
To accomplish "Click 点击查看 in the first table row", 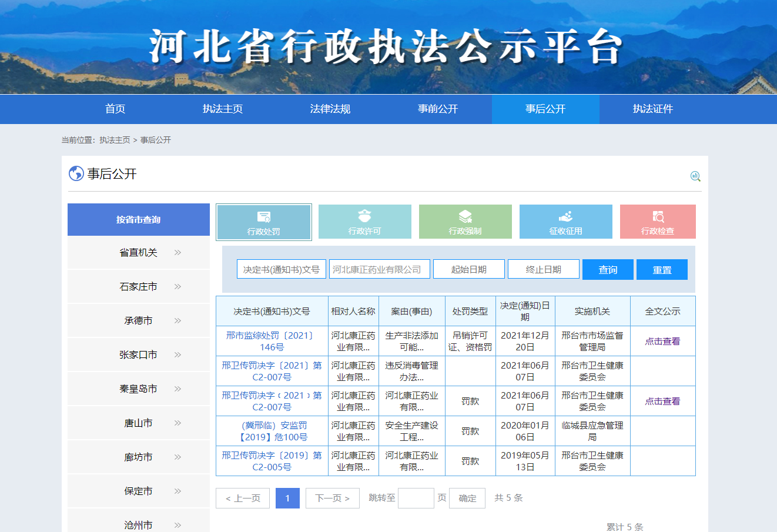I will coord(662,341).
